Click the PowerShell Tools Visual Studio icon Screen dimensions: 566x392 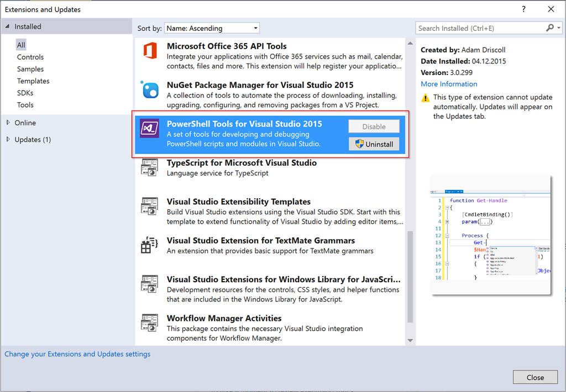[x=150, y=129]
